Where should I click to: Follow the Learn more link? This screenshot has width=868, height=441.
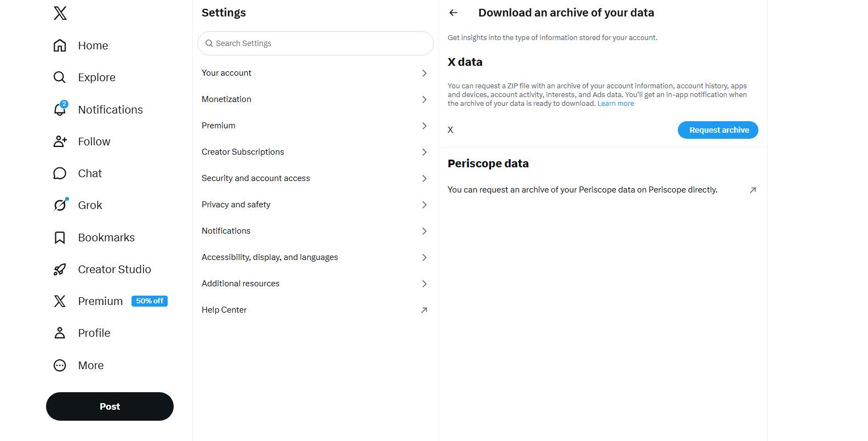[615, 104]
